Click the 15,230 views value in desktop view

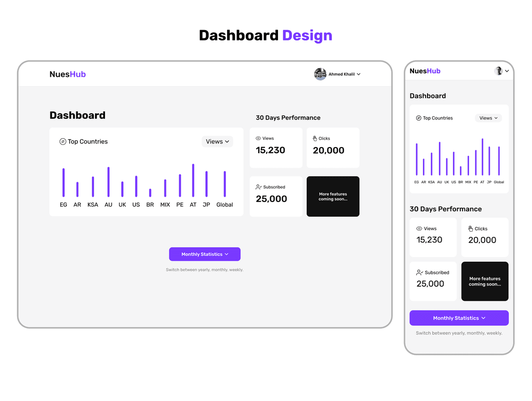click(x=270, y=150)
